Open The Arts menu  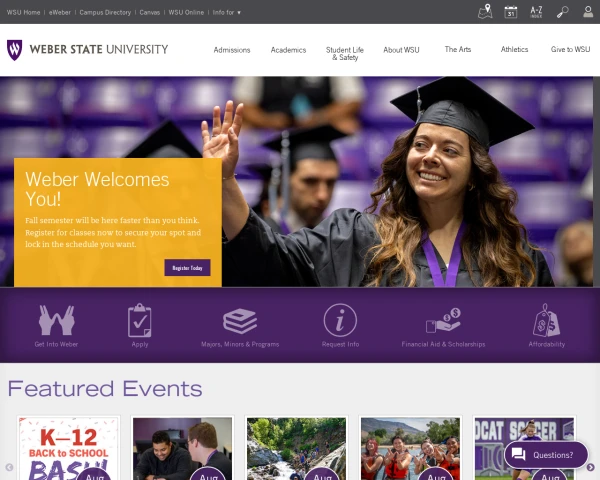458,49
